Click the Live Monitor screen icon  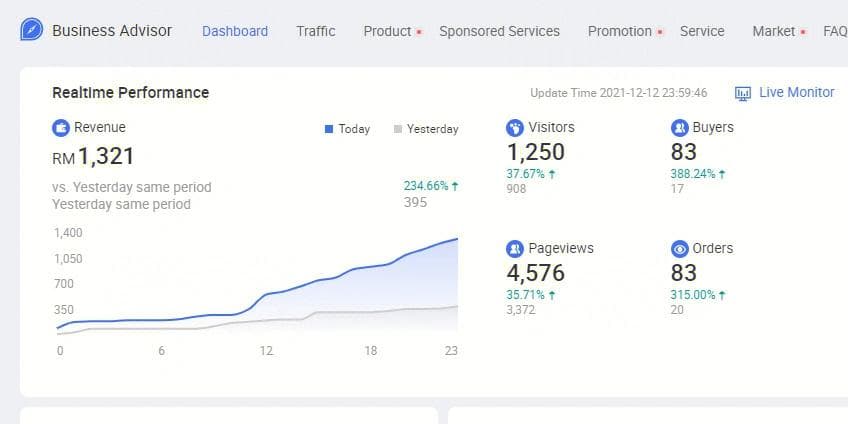pyautogui.click(x=743, y=94)
